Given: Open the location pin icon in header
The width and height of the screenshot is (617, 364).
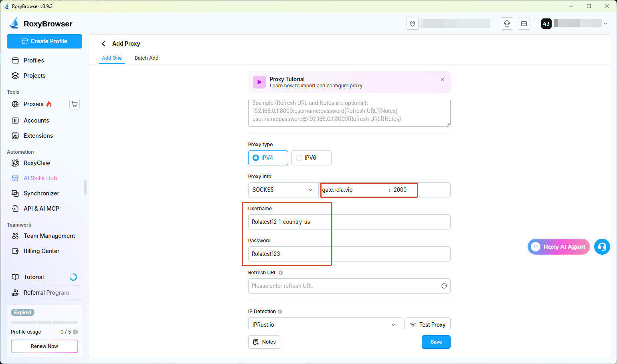Looking at the screenshot, I should (413, 24).
